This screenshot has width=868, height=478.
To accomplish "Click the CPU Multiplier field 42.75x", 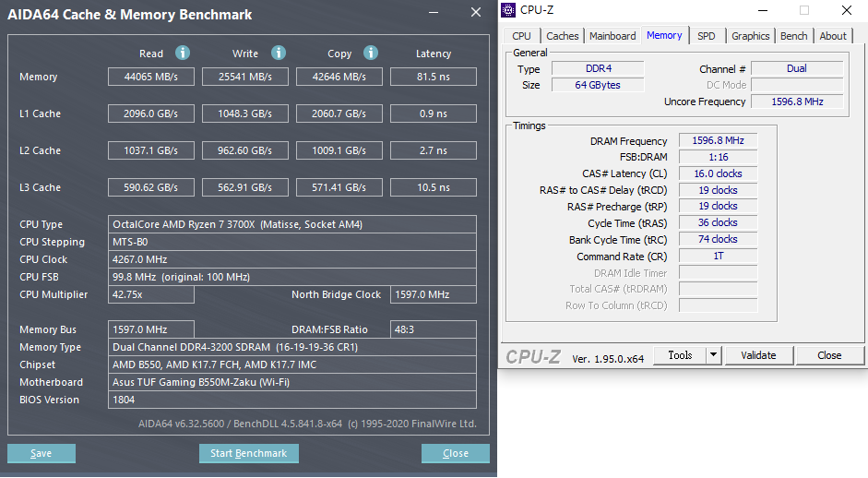I will (151, 294).
